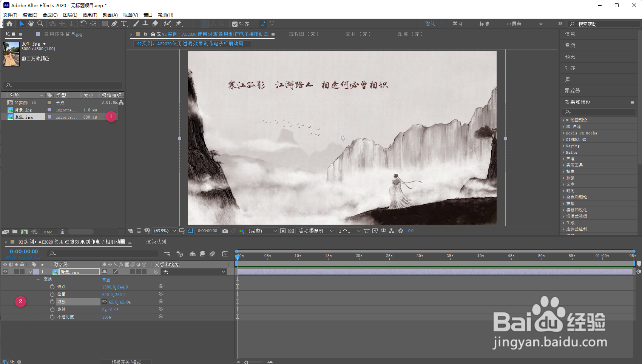Click the 重置 transform reset link
Viewport: 642px width, 364px height.
(106, 279)
